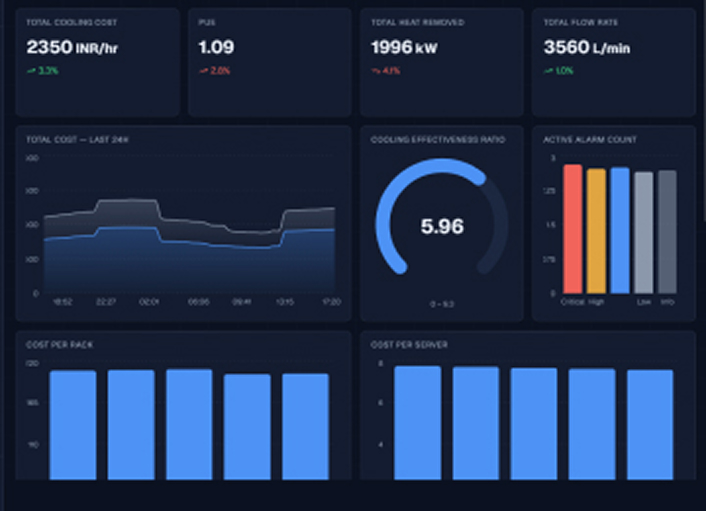Image resolution: width=706 pixels, height=511 pixels.
Task: Click the gauge range label below 5.96
Action: pyautogui.click(x=442, y=305)
